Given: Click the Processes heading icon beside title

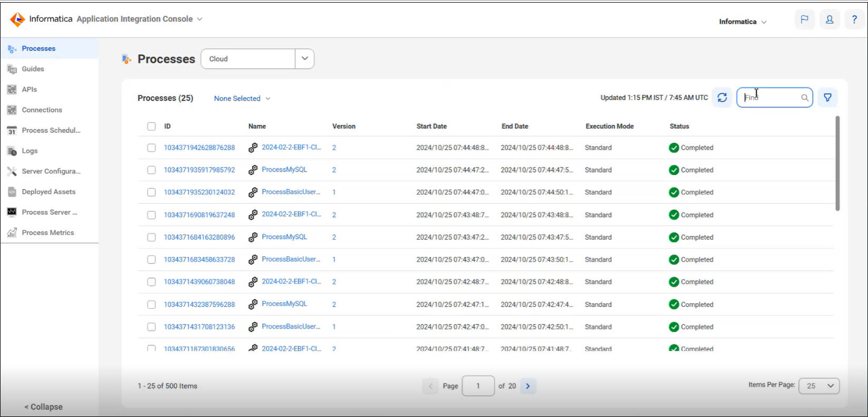Looking at the screenshot, I should [x=126, y=59].
